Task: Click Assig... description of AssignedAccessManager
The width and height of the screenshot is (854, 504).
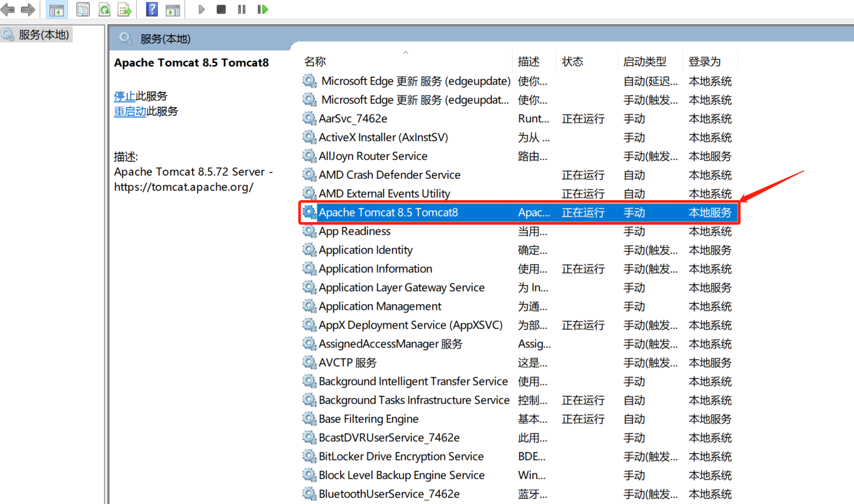Action: (534, 344)
